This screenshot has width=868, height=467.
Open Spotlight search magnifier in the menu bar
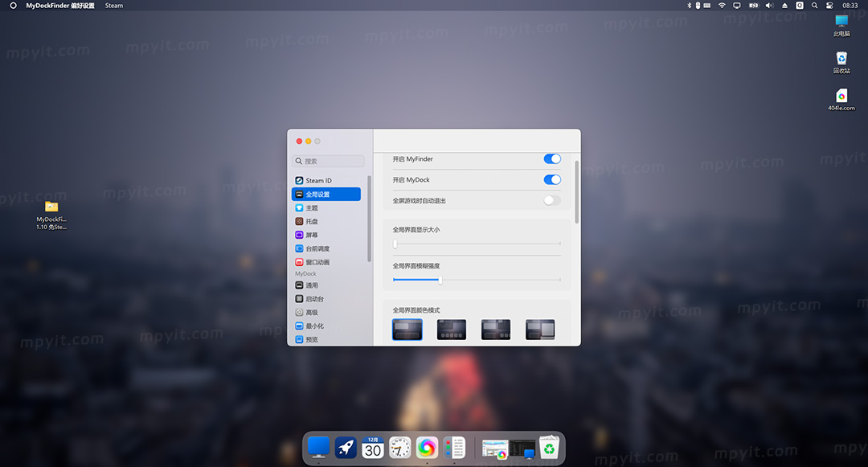[x=814, y=6]
